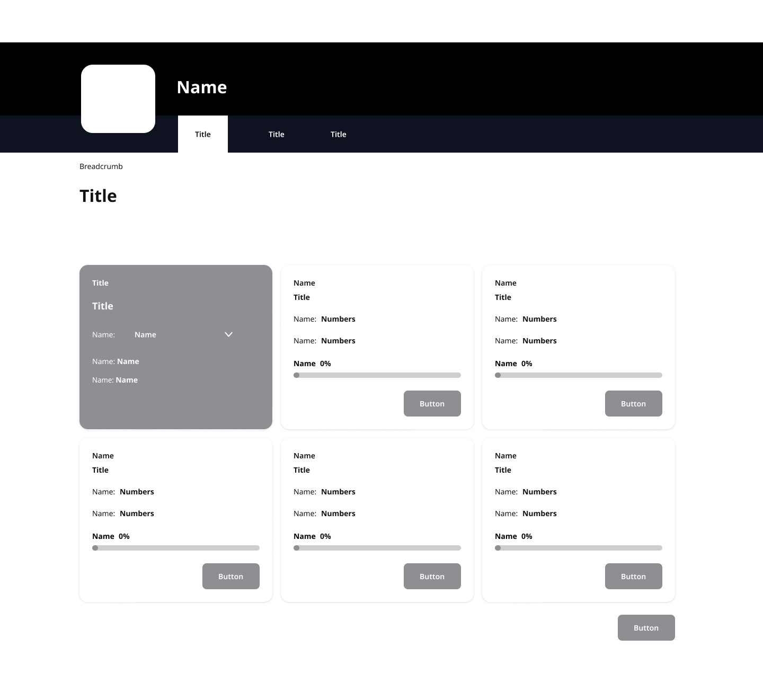
Task: Click the standalone Button below the card grid
Action: 646,627
